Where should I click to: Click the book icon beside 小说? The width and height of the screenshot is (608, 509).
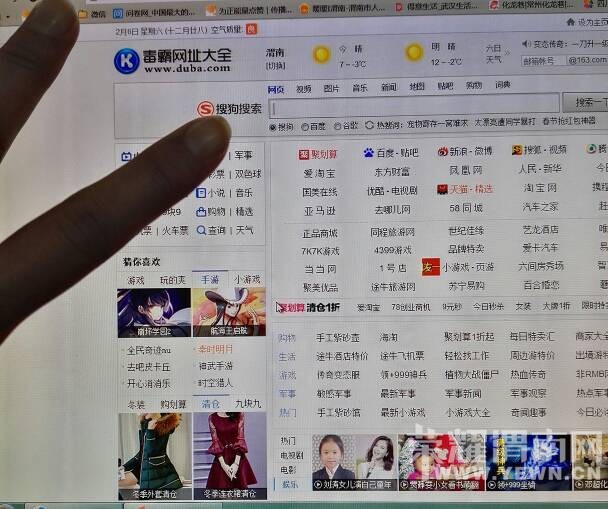(x=200, y=193)
